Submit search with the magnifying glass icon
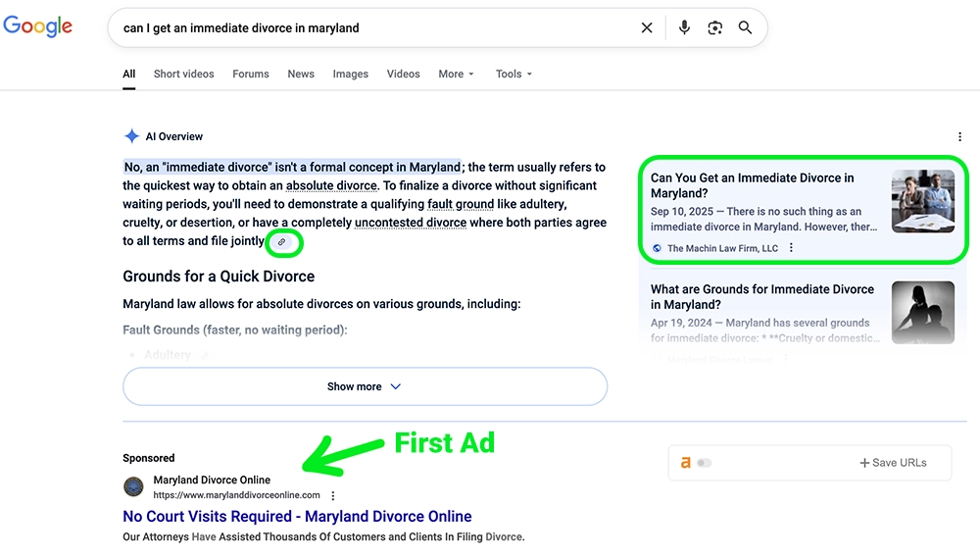 (x=745, y=27)
